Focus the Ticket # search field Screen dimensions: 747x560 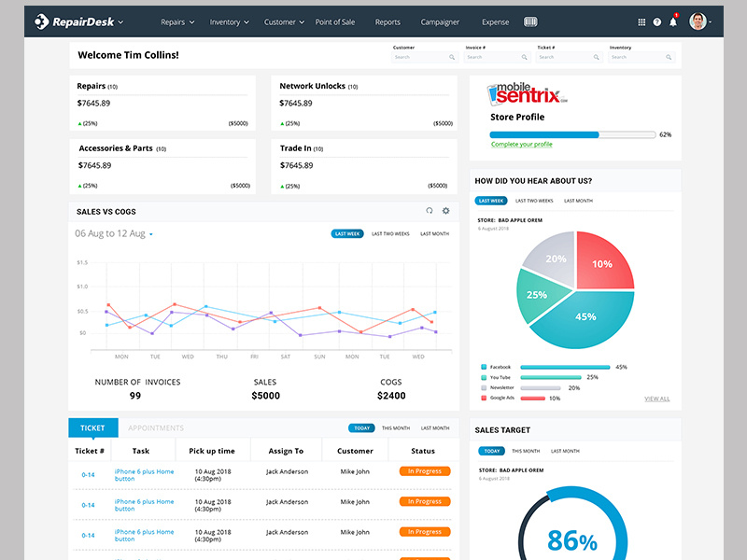coord(570,57)
